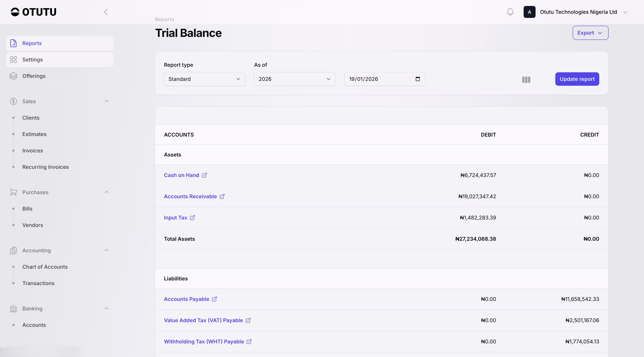Collapse sidebar with back arrow icon
Screen dimensions: 644x357
106,12
